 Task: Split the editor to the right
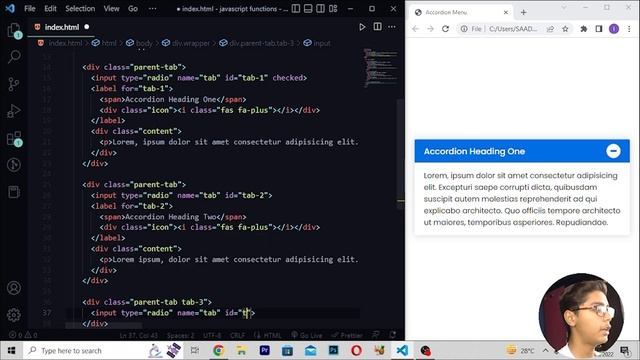point(378,27)
